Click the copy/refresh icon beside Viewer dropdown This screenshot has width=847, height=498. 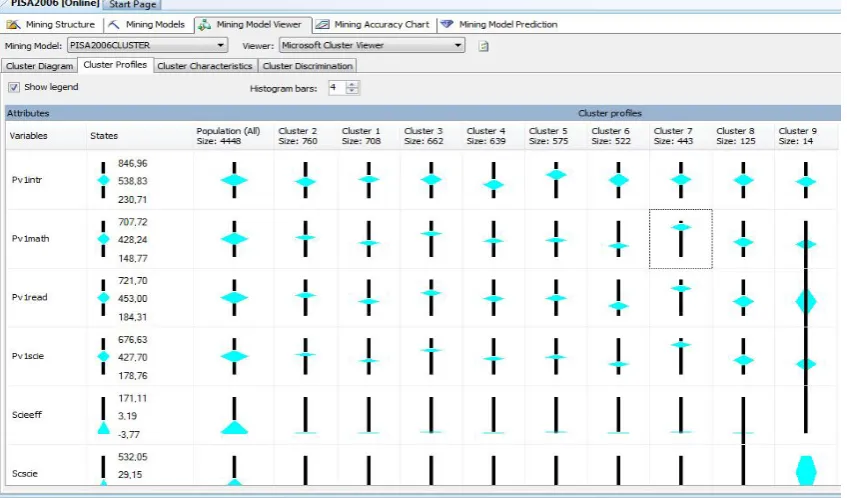(483, 46)
